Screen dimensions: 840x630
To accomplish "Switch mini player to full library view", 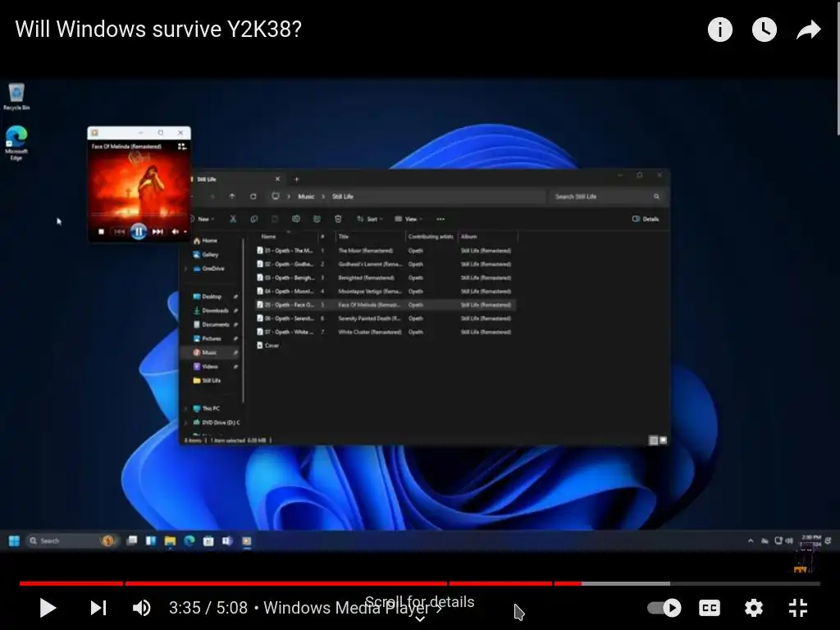I will 182,146.
